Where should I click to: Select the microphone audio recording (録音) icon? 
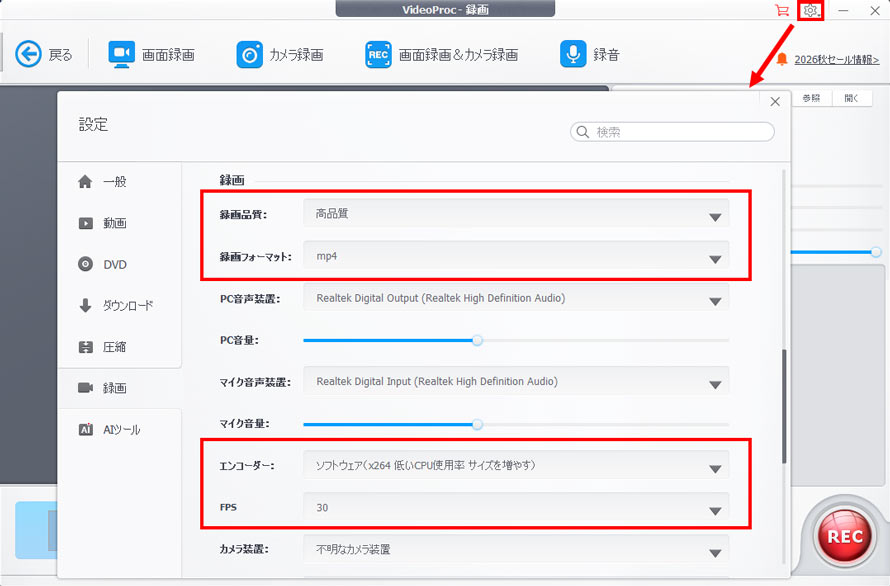point(573,55)
